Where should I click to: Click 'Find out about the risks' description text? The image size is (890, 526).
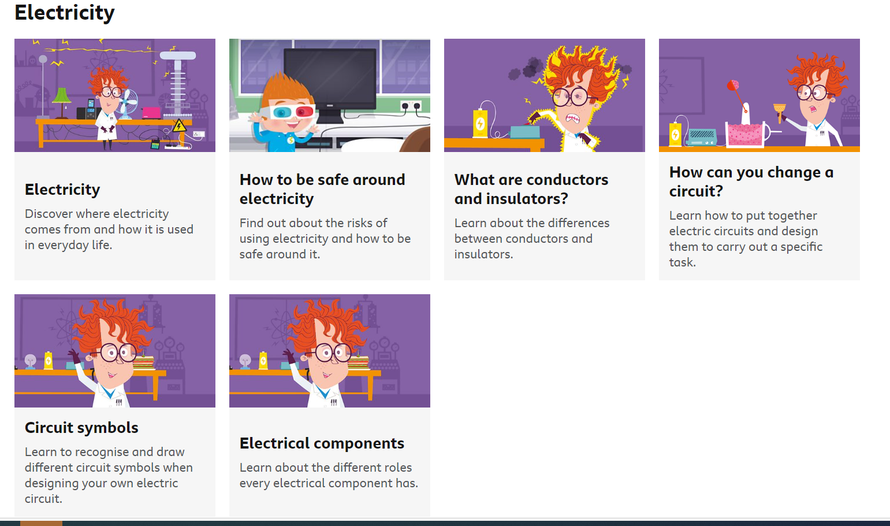coord(325,238)
